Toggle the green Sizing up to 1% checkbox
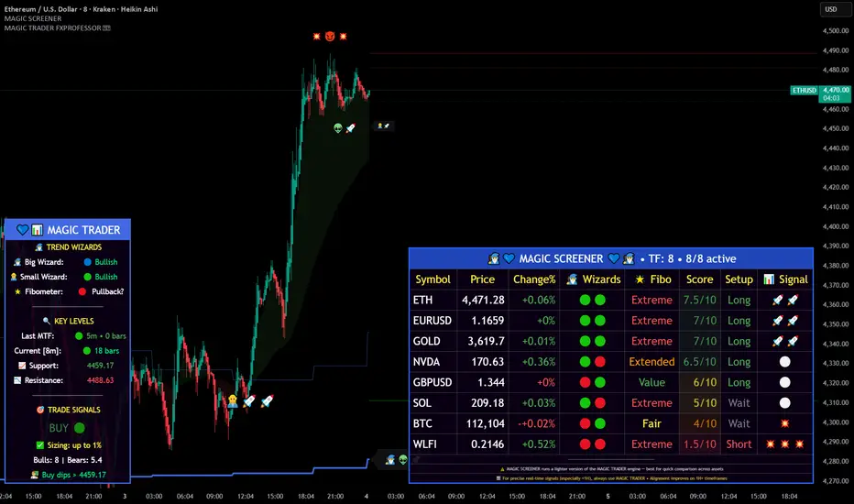Image resolution: width=854 pixels, height=504 pixels. tap(39, 445)
